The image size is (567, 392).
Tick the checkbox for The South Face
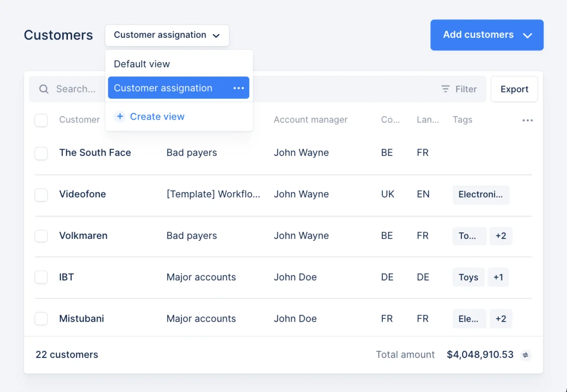(41, 153)
